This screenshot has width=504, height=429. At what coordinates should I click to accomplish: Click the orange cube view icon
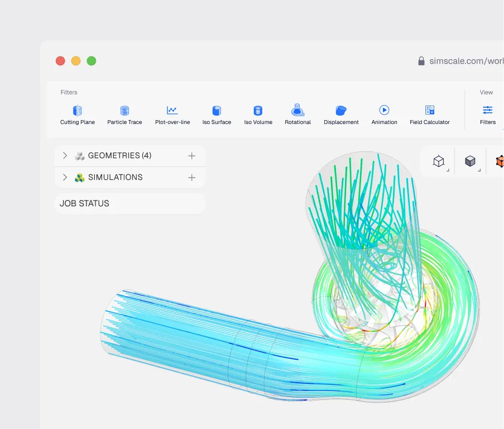[x=500, y=161]
